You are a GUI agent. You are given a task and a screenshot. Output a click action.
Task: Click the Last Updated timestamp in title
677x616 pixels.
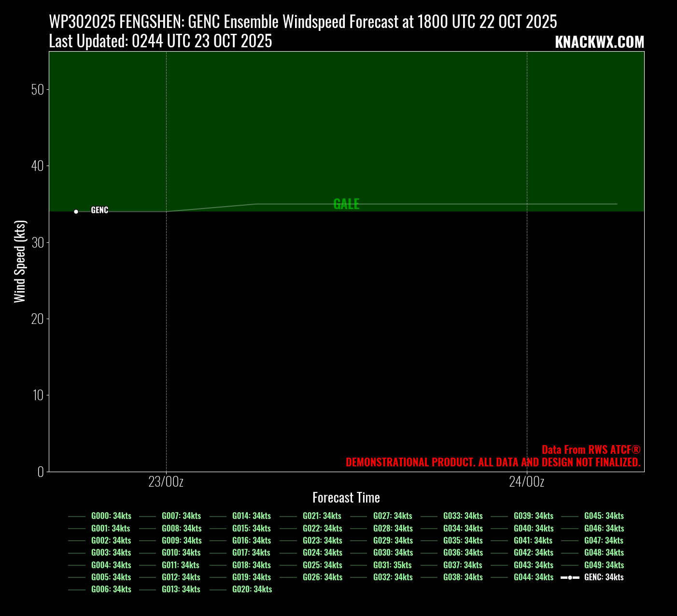tap(160, 42)
